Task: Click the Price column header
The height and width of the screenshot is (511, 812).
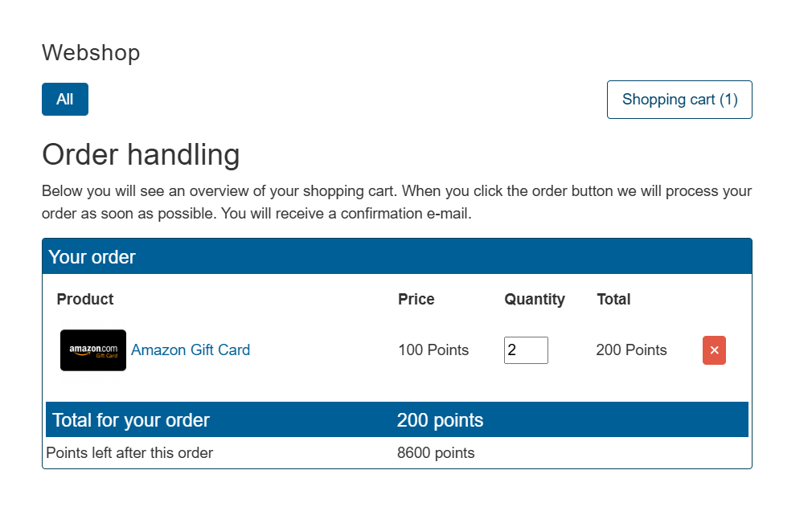Action: point(416,300)
